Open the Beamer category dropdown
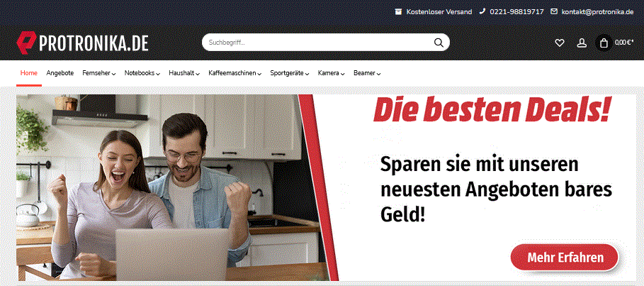This screenshot has height=286, width=644. 367,73
